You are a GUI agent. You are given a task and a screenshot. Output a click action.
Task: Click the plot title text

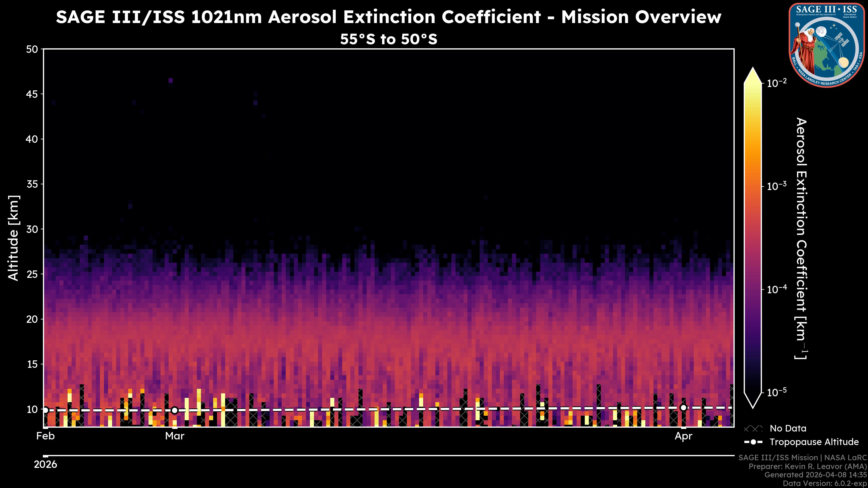pos(389,17)
